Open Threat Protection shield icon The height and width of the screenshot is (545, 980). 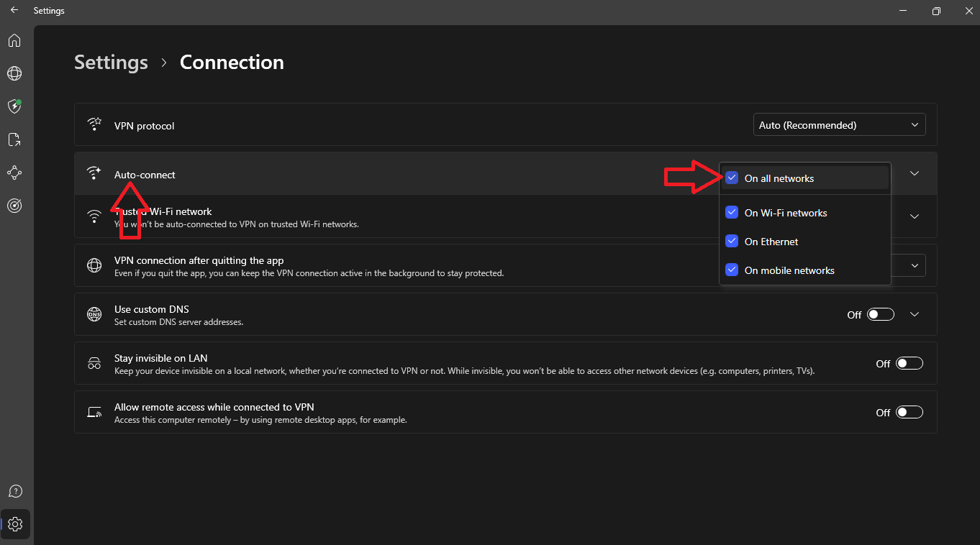tap(14, 106)
